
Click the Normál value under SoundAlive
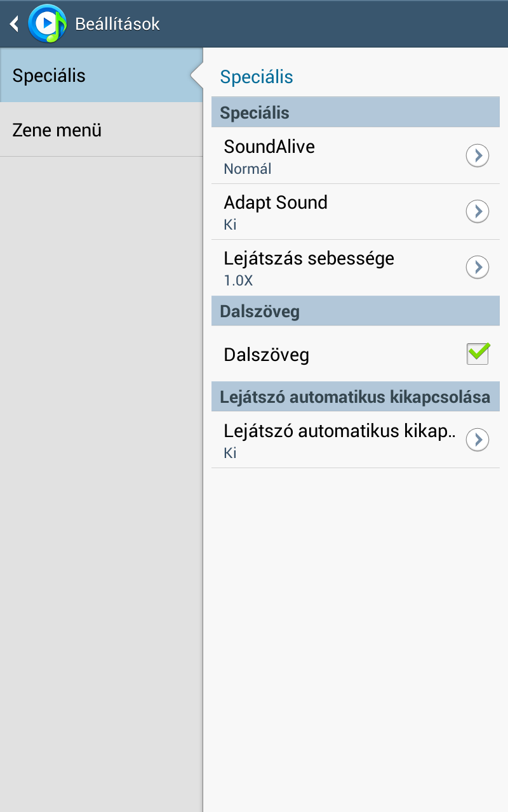pos(248,169)
